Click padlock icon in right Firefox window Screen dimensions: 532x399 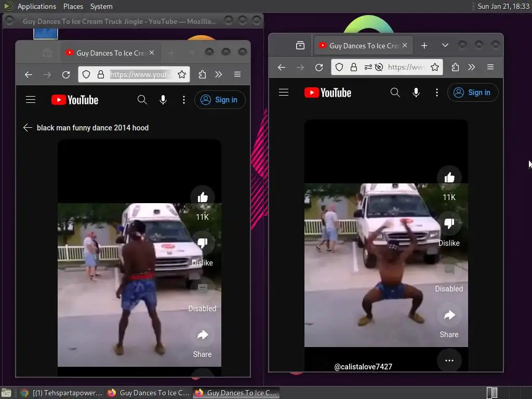353,67
